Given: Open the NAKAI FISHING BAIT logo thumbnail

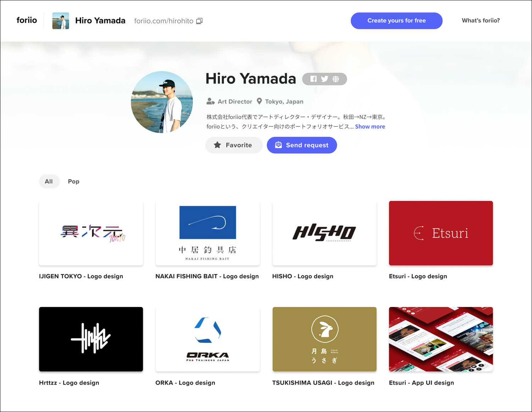Looking at the screenshot, I should tap(207, 233).
